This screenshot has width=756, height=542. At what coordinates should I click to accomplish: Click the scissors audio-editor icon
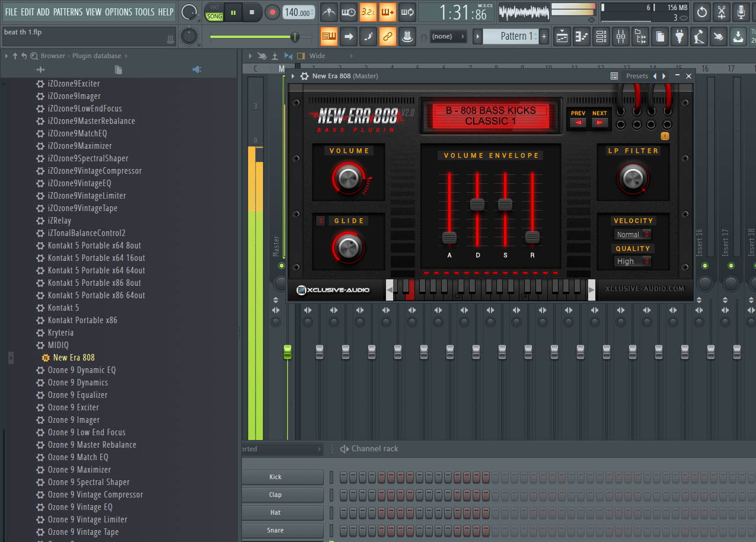coord(722,12)
